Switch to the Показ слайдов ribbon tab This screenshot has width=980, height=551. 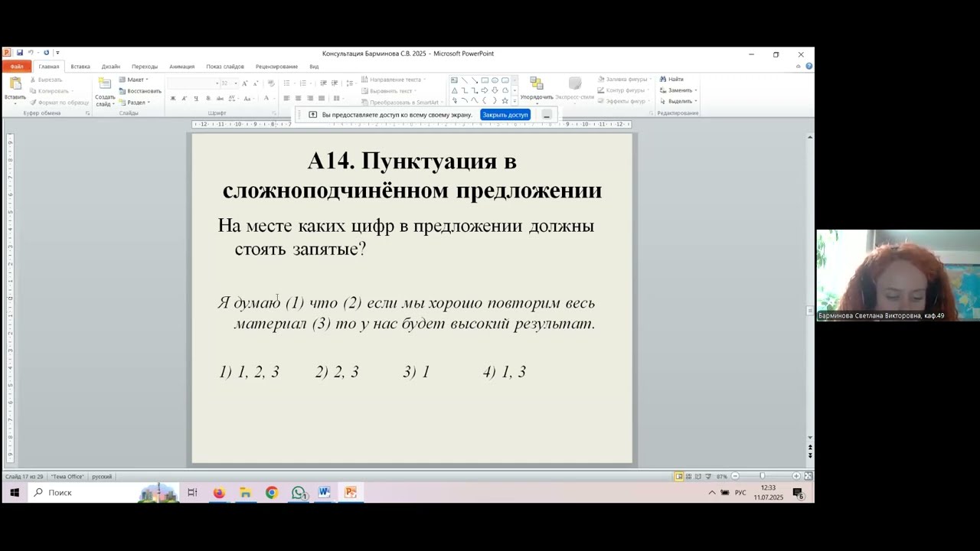[225, 67]
